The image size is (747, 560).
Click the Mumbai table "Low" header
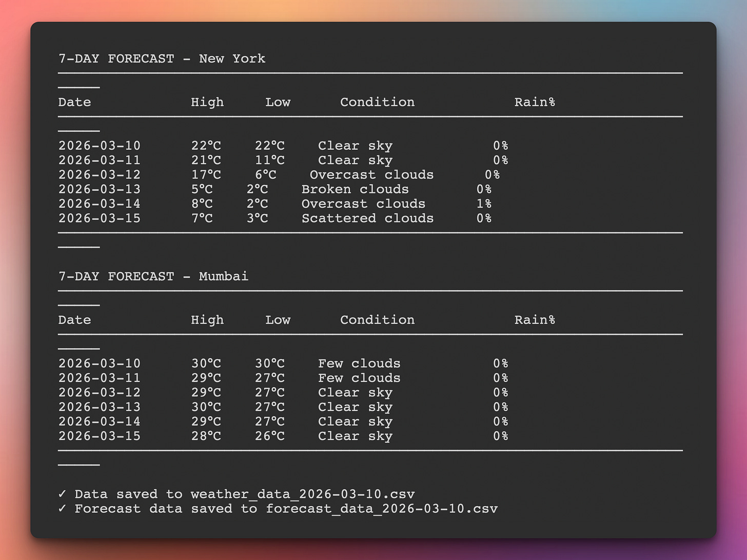(x=278, y=320)
